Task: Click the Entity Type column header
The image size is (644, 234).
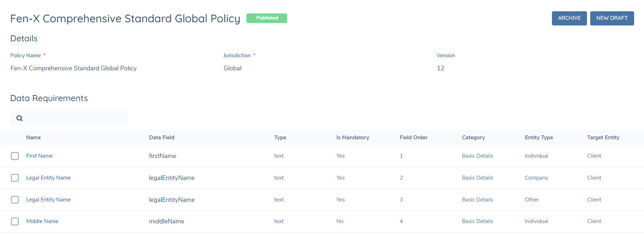Action: 538,138
